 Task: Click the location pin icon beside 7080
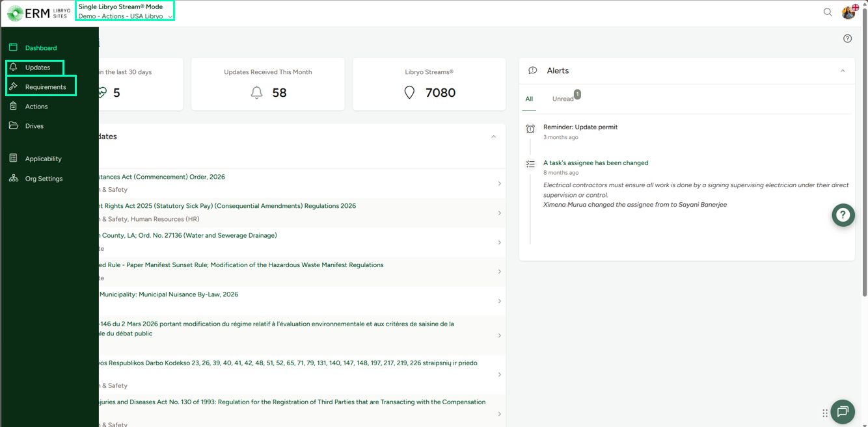tap(409, 93)
